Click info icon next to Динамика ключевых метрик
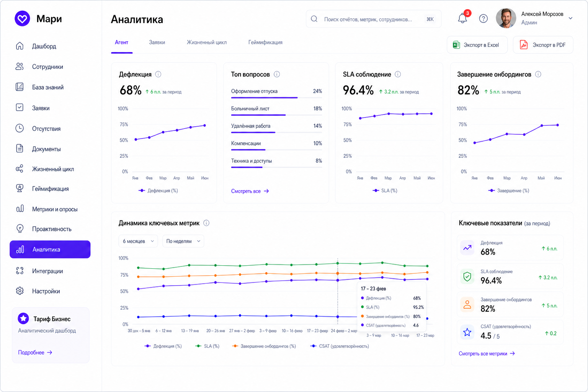This screenshot has height=392, width=588. tap(206, 223)
